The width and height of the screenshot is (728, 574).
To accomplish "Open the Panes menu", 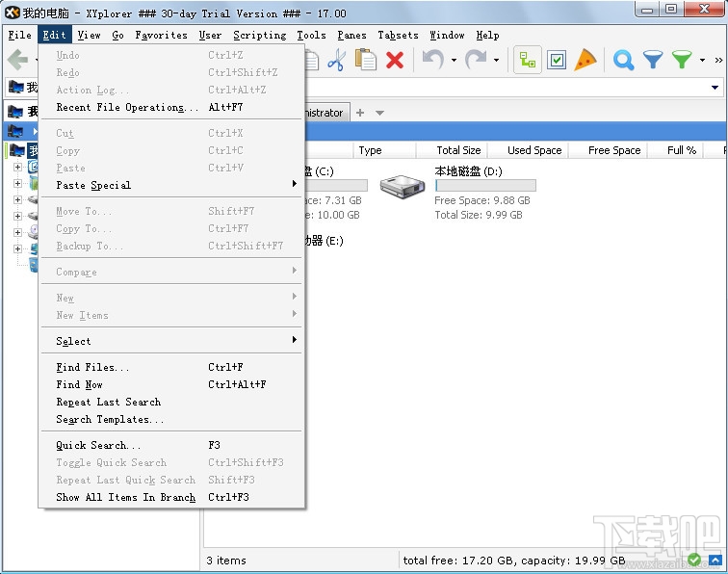I will click(351, 35).
